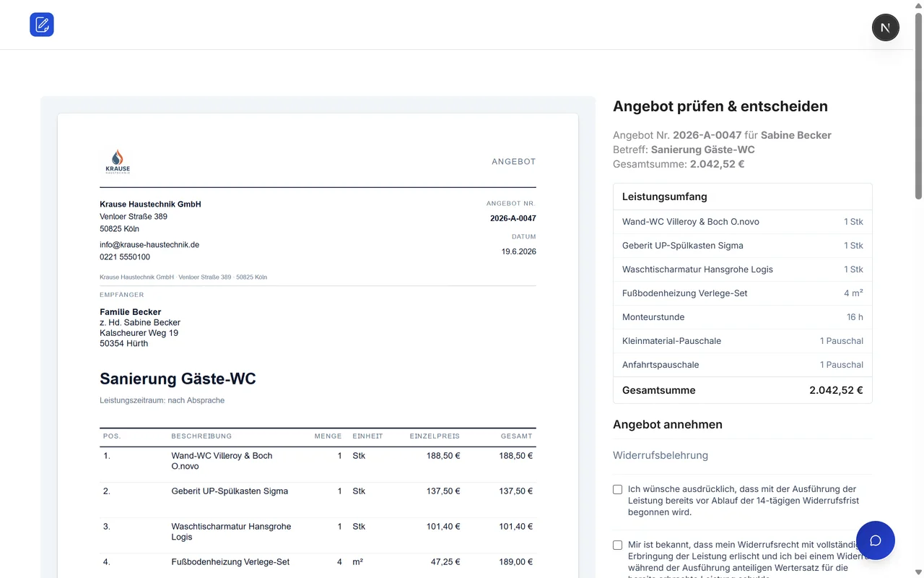Screen dimensions: 924x578
Task: Open the chat bubble support widget
Action: tap(875, 540)
